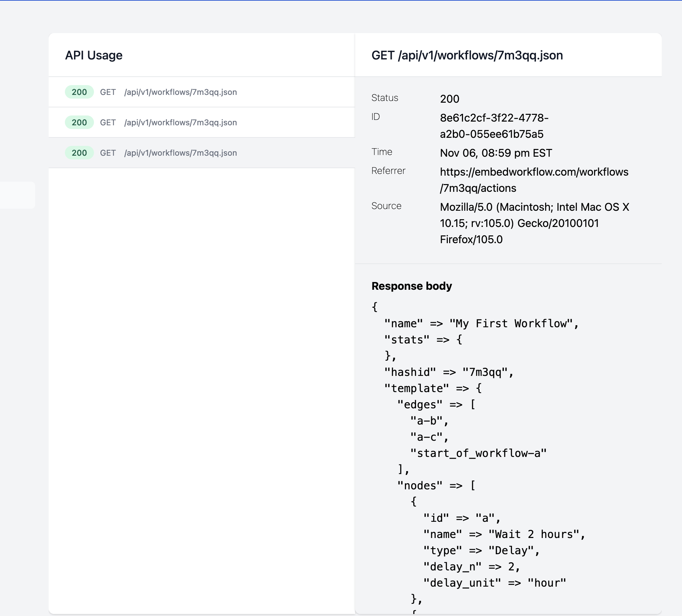682x616 pixels.
Task: Click the partially visible sidebar item at left edge
Action: pos(18,195)
